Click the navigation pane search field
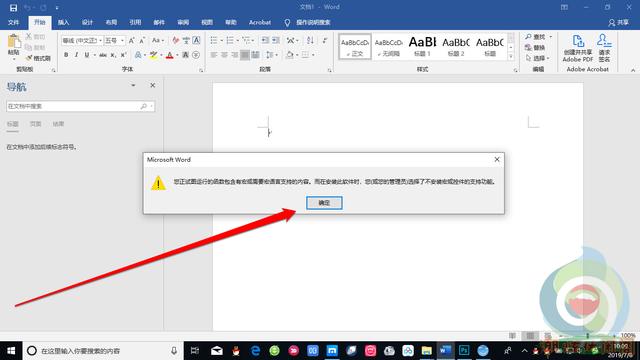Screen dimensions: 640x360 click(80, 106)
